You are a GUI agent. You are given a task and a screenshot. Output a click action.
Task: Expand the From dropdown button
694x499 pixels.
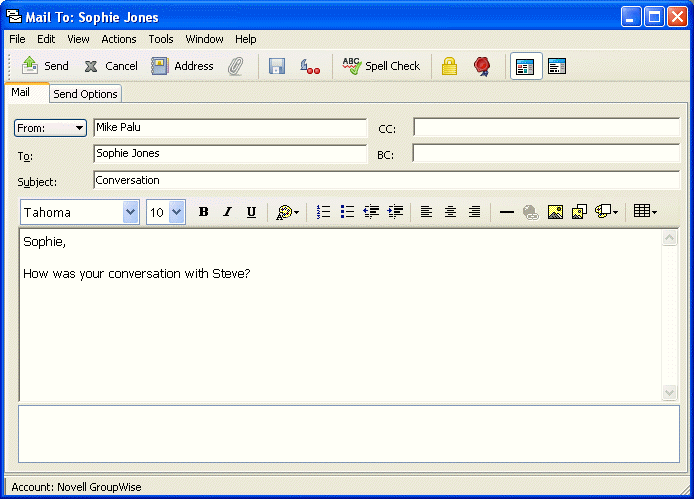pyautogui.click(x=51, y=128)
